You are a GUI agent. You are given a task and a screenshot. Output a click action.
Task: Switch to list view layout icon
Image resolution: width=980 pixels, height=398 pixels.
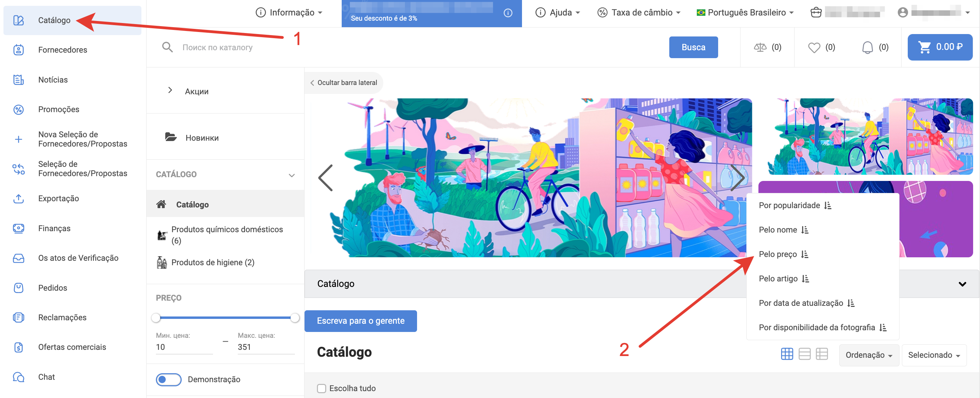click(804, 354)
